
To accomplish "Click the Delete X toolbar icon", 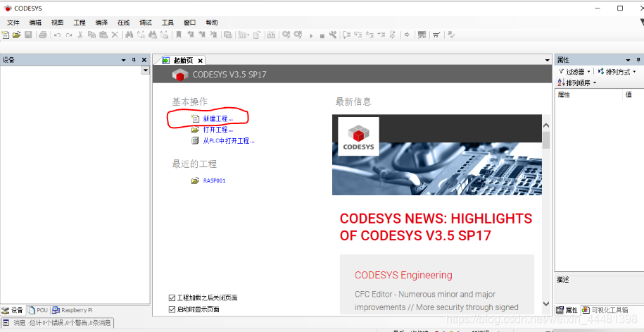I will 115,35.
